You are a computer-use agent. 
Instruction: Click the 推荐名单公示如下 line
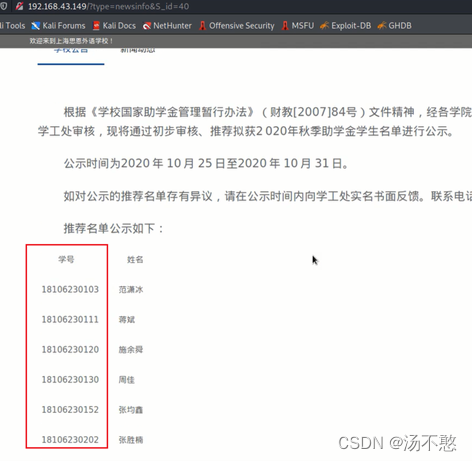(x=114, y=228)
